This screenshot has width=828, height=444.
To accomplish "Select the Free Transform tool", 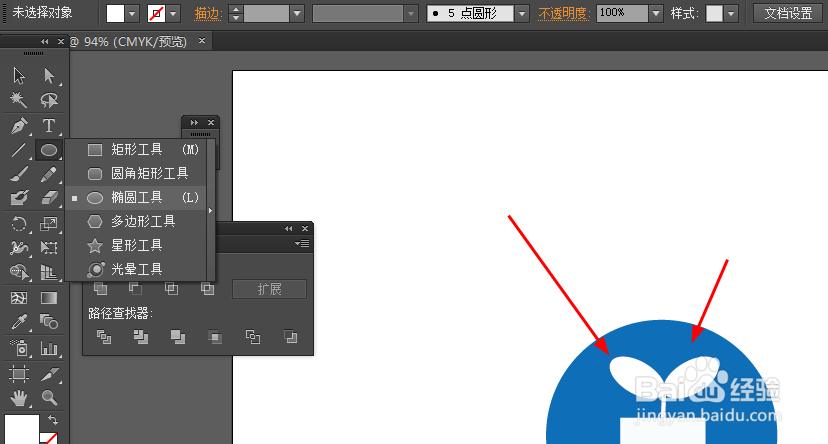I will tap(49, 248).
